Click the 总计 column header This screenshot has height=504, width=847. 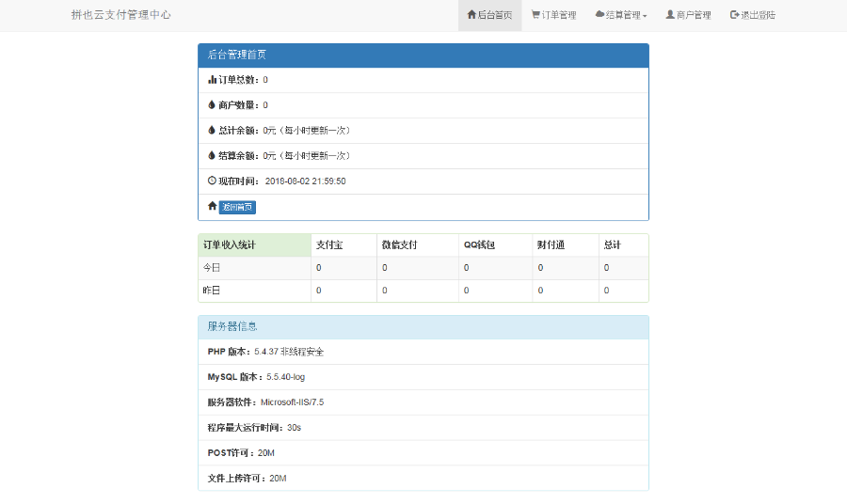[623, 245]
